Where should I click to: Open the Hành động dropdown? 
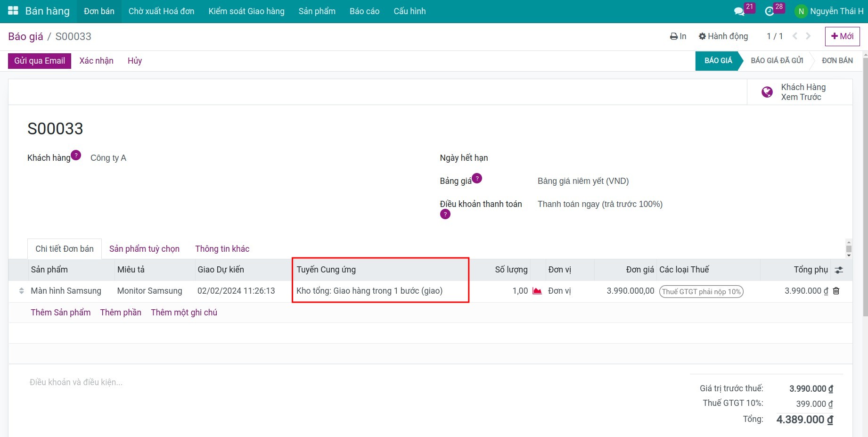click(x=723, y=36)
